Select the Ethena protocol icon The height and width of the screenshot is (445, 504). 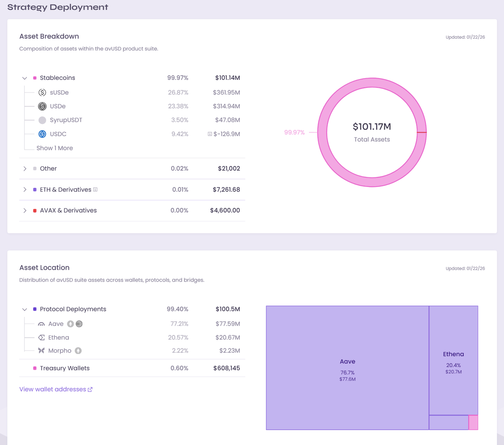tap(42, 337)
